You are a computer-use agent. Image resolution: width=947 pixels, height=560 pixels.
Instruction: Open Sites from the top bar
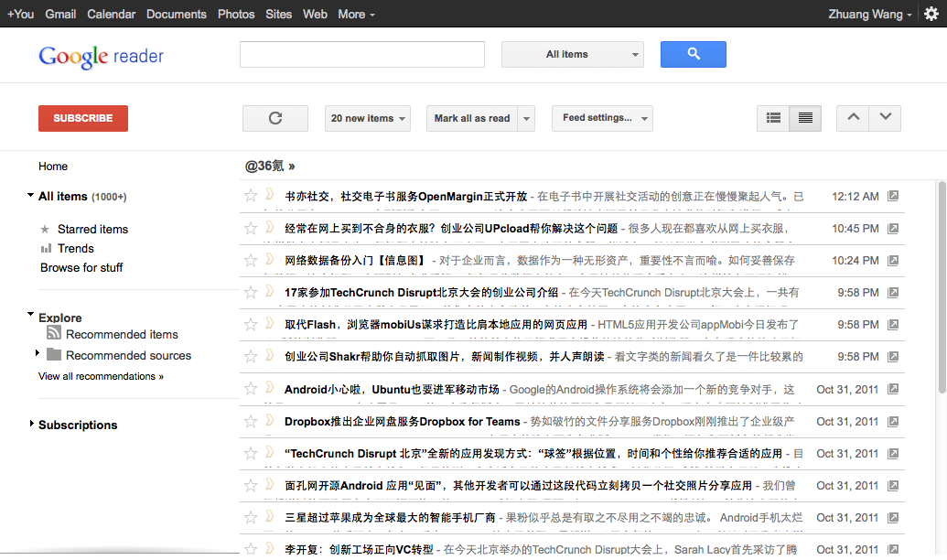point(278,14)
